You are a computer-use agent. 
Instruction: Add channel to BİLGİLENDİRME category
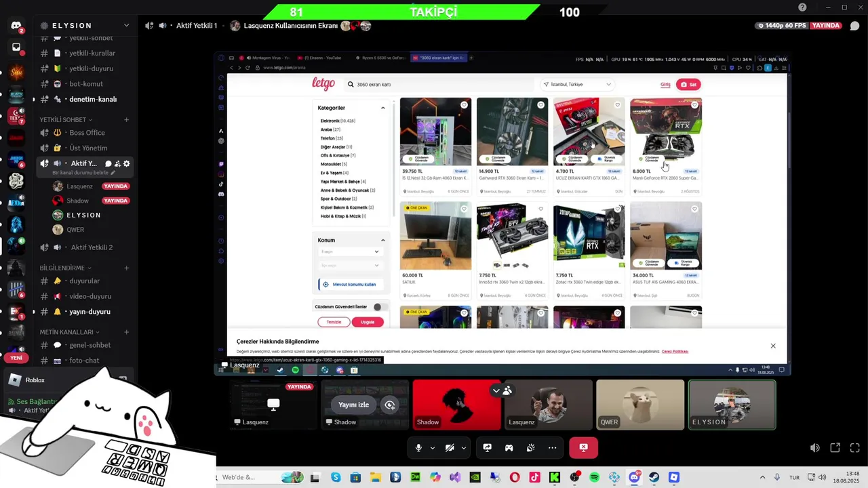[126, 268]
